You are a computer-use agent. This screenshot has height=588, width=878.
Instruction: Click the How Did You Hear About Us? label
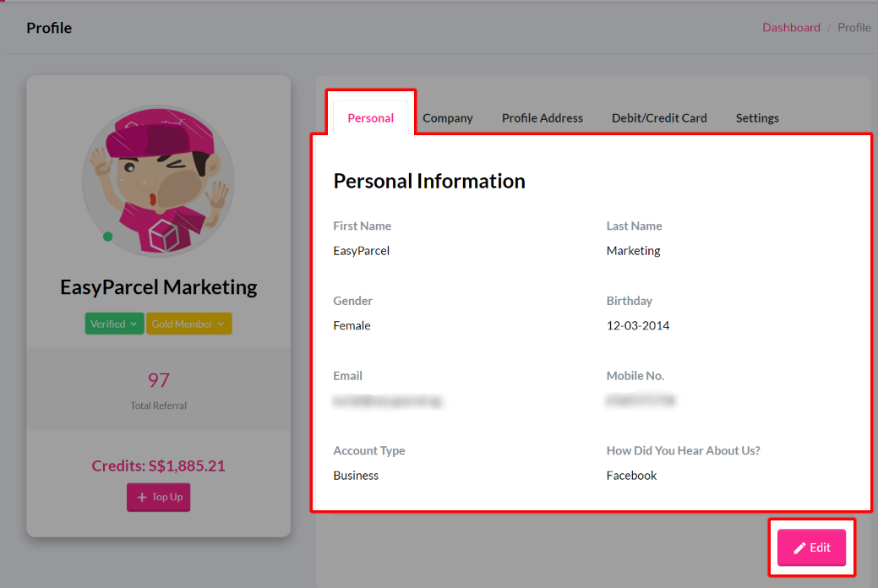(683, 450)
